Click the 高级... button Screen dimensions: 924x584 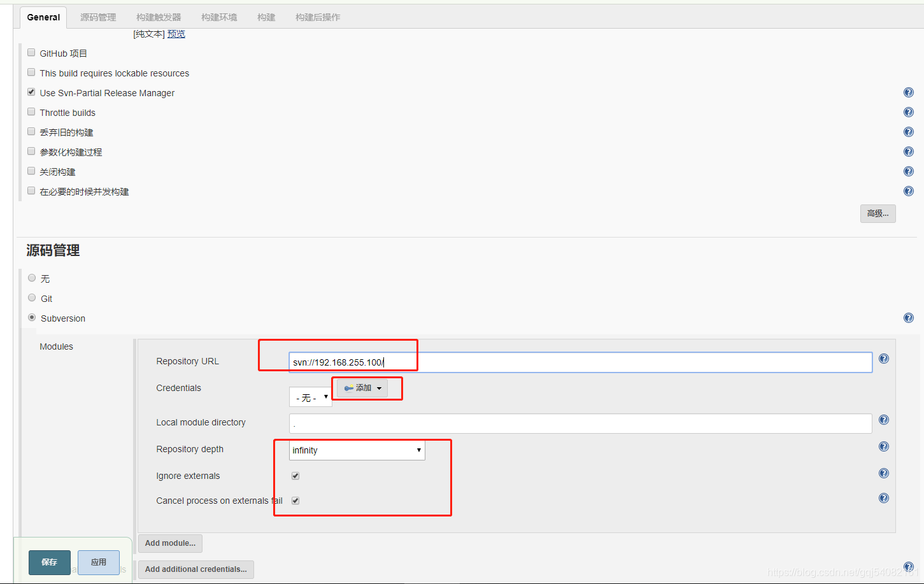click(x=878, y=213)
